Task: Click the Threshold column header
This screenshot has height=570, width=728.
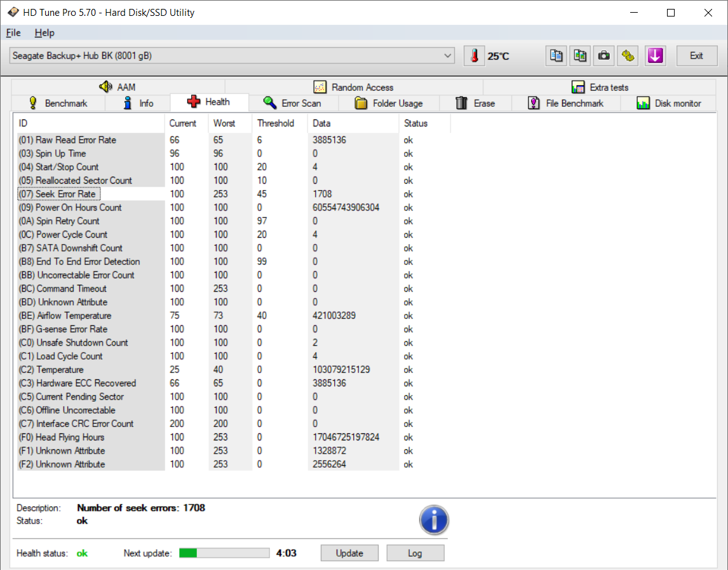Action: [x=280, y=123]
